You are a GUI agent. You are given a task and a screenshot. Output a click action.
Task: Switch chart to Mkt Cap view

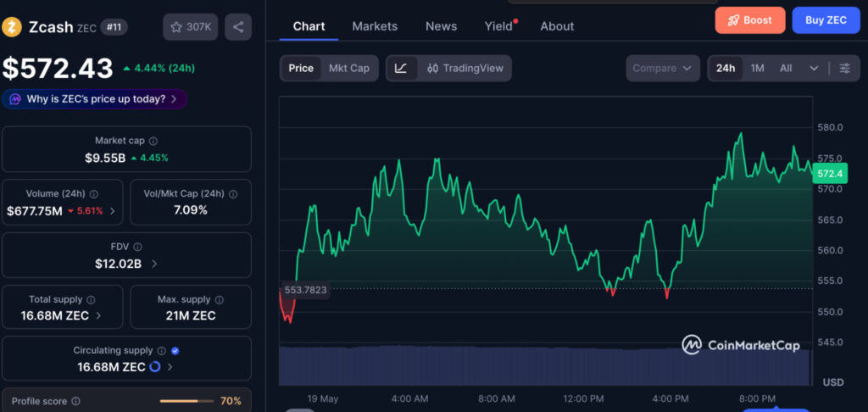[x=348, y=68]
